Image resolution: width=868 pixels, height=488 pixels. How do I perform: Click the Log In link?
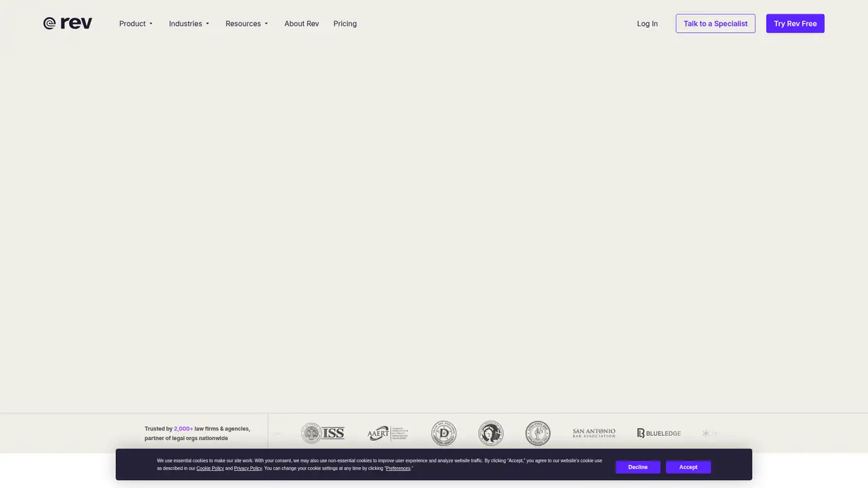648,24
